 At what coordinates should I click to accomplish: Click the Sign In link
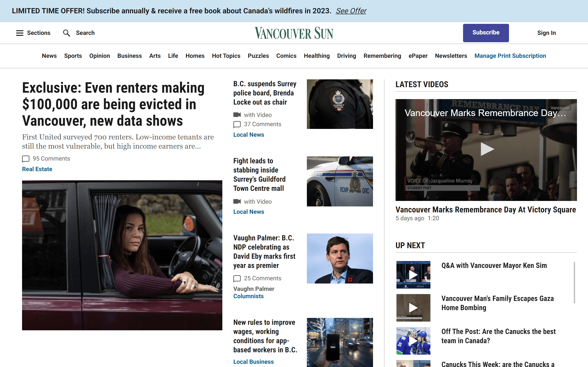[546, 33]
